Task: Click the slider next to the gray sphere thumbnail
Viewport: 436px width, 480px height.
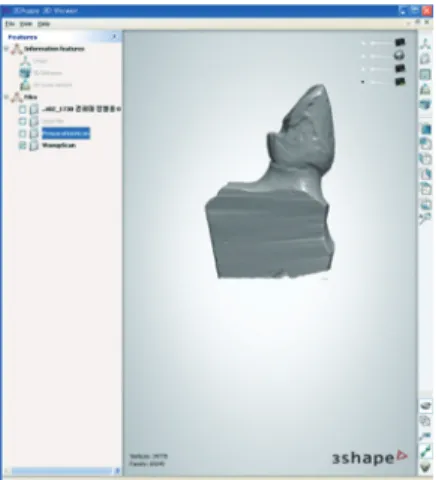Action: [x=381, y=56]
